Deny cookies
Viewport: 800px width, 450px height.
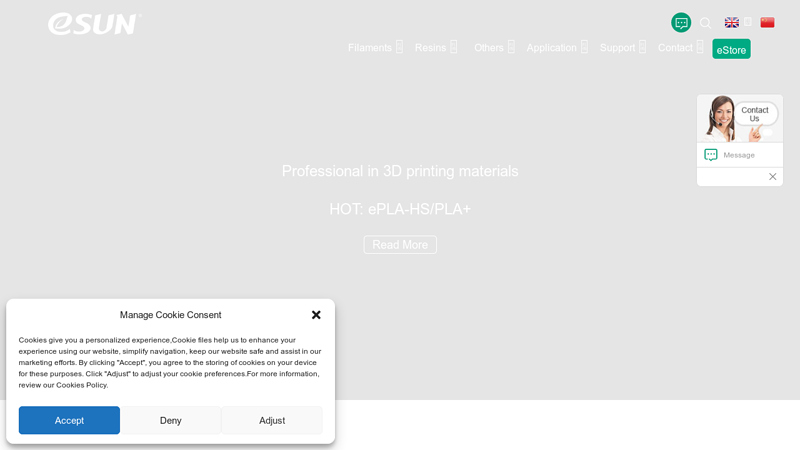170,420
